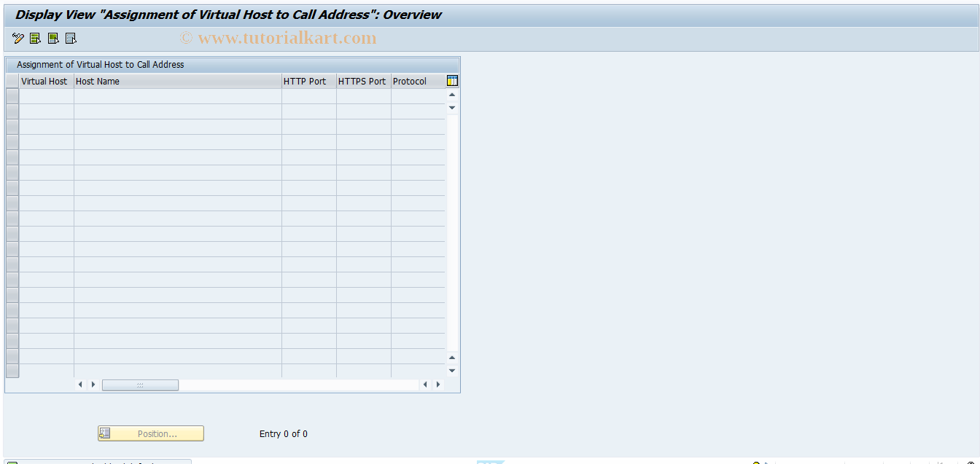Select the Protocol column header
Screen dimensions: 980x464
418,82
